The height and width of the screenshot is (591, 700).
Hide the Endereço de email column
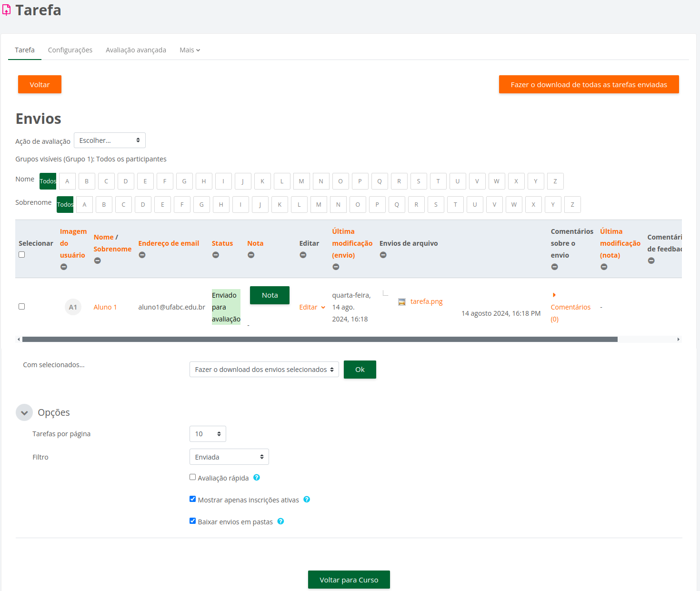coord(142,255)
